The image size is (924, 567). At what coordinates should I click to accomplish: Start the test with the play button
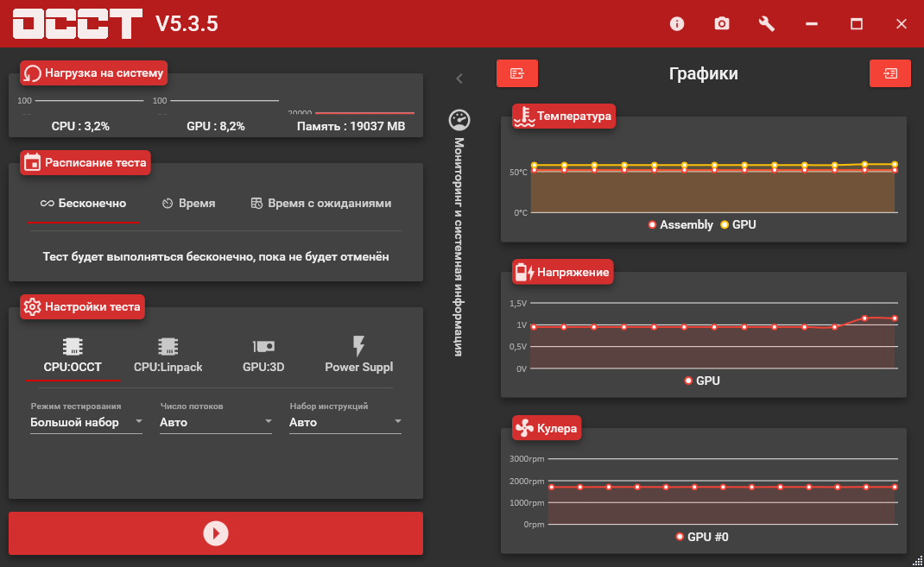pyautogui.click(x=216, y=532)
